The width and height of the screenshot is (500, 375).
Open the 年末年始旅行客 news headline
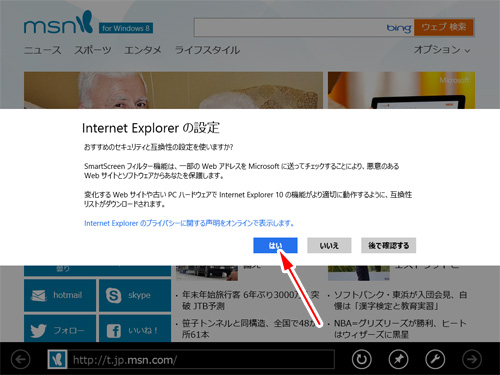point(250,300)
